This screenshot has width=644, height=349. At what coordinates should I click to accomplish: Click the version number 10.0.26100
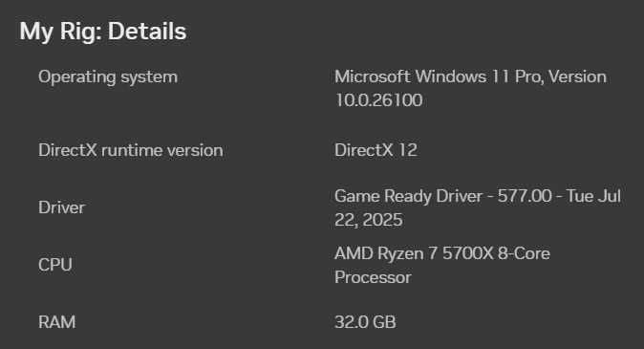(x=378, y=100)
